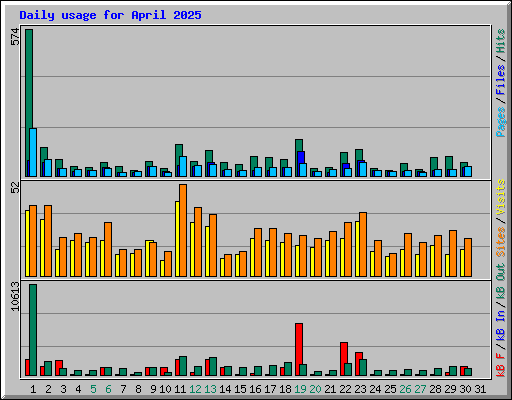This screenshot has width=512, height=400.
Task: Click the 52 visits axis label
Action: click(15, 188)
